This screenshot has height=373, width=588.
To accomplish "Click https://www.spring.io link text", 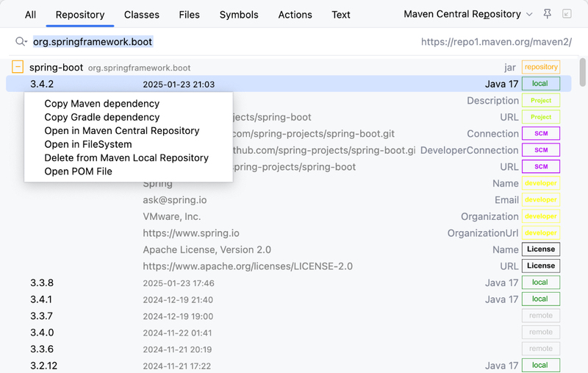I will coord(191,233).
